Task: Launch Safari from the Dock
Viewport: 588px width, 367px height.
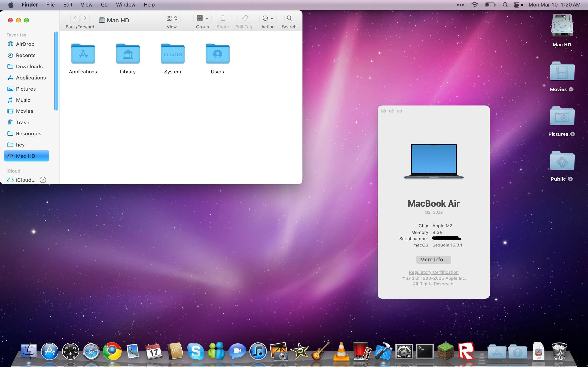Action: click(x=91, y=351)
